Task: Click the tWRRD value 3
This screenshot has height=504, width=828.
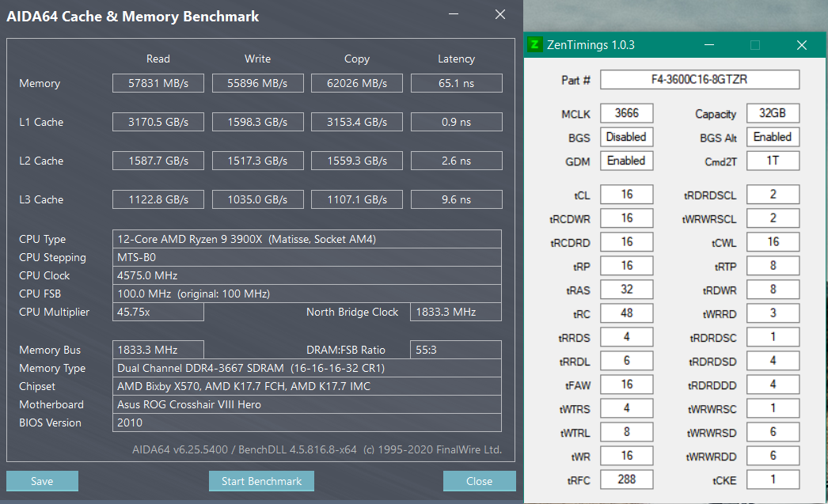Action: 773,313
